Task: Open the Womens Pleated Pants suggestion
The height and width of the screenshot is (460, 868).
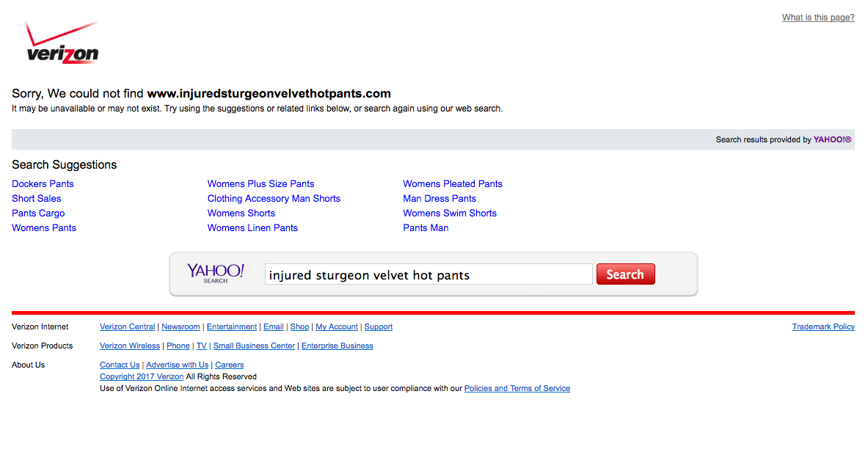Action: [x=453, y=183]
